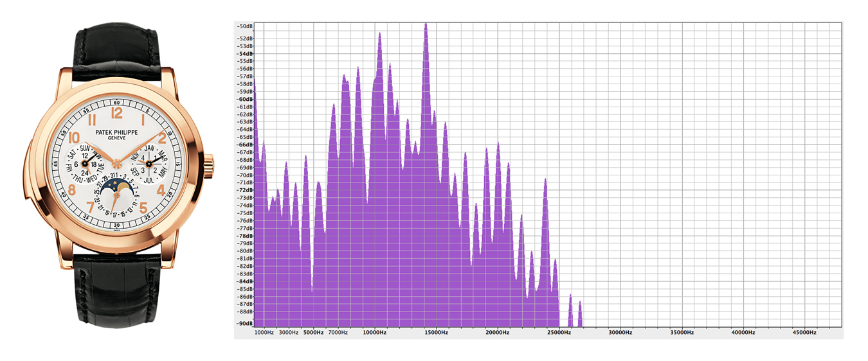Click the 25000Hz axis label
The width and height of the screenshot is (868, 361).
click(559, 333)
